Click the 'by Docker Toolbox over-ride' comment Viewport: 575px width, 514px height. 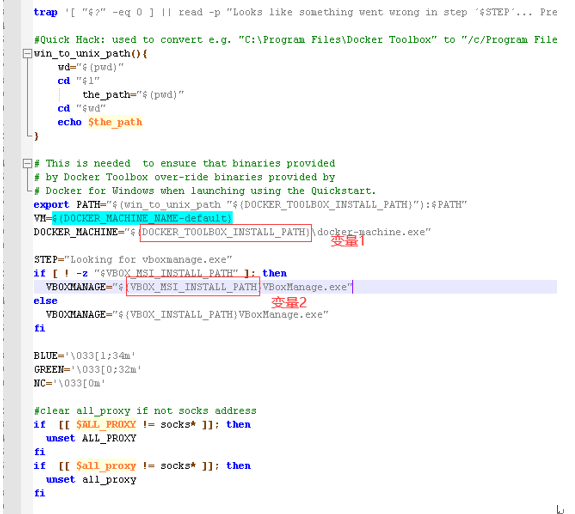pyautogui.click(x=184, y=177)
